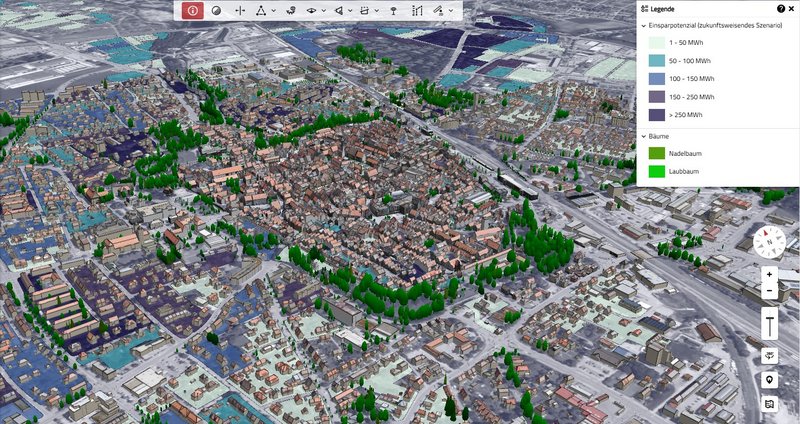Click the overview map button
Viewport: 800px width, 424px height.
coord(769,404)
